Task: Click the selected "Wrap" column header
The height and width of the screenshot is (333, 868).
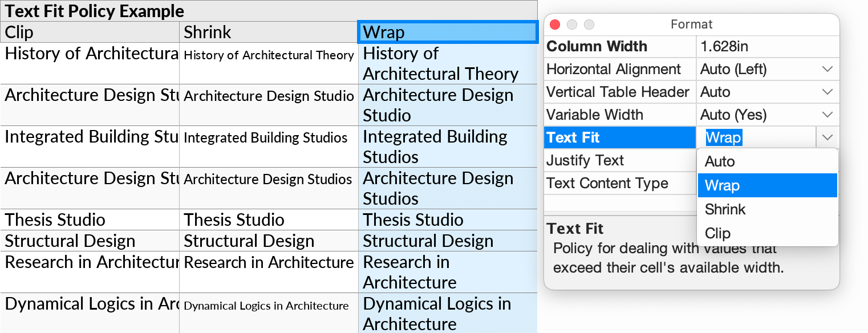Action: [448, 32]
